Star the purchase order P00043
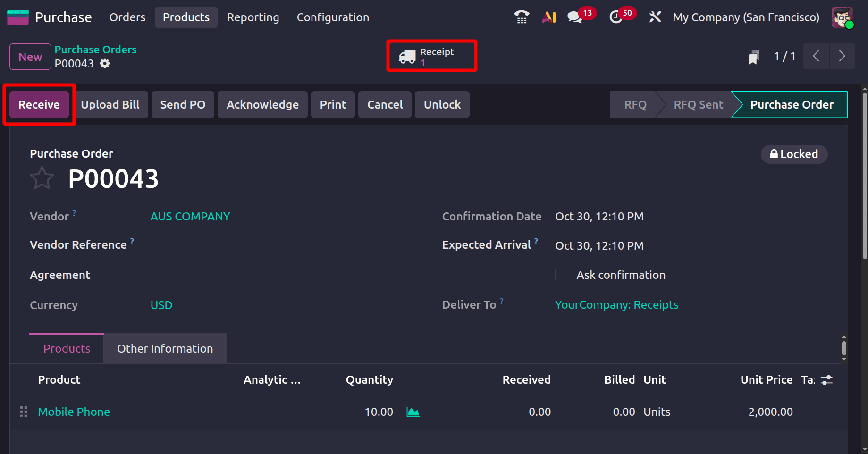868x454 pixels. click(42, 178)
